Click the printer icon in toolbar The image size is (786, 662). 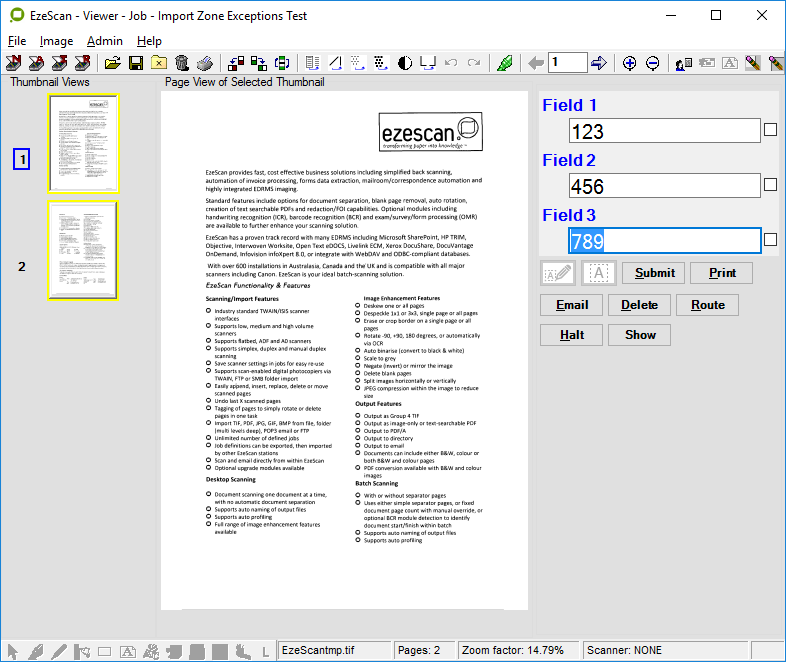(x=204, y=63)
